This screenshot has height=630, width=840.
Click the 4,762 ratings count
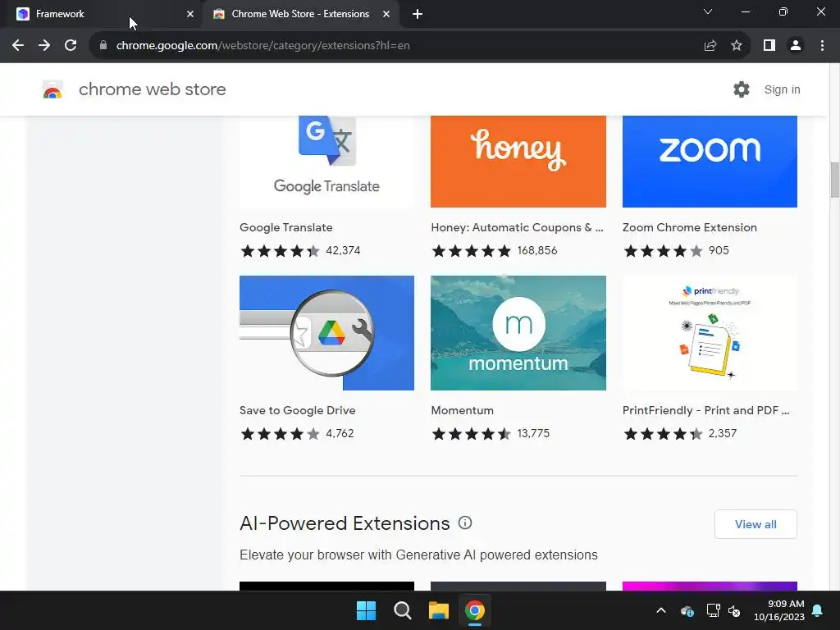pyautogui.click(x=340, y=433)
